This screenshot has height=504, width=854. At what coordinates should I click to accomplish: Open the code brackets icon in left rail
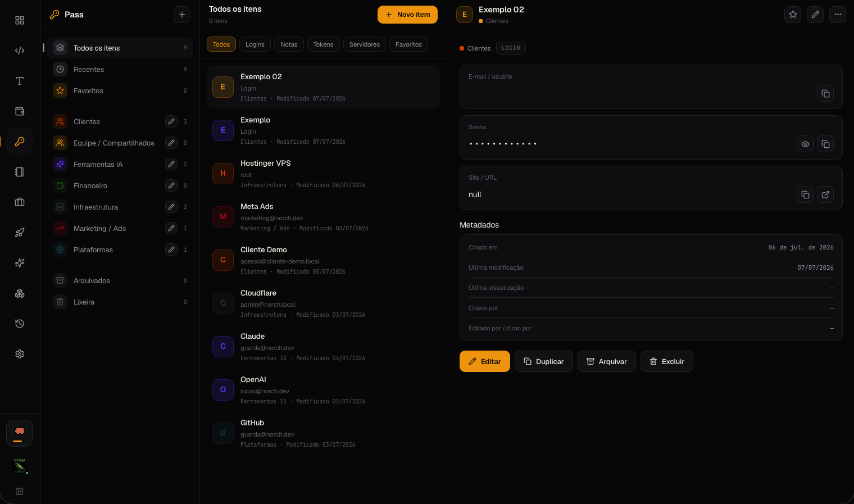(20, 51)
